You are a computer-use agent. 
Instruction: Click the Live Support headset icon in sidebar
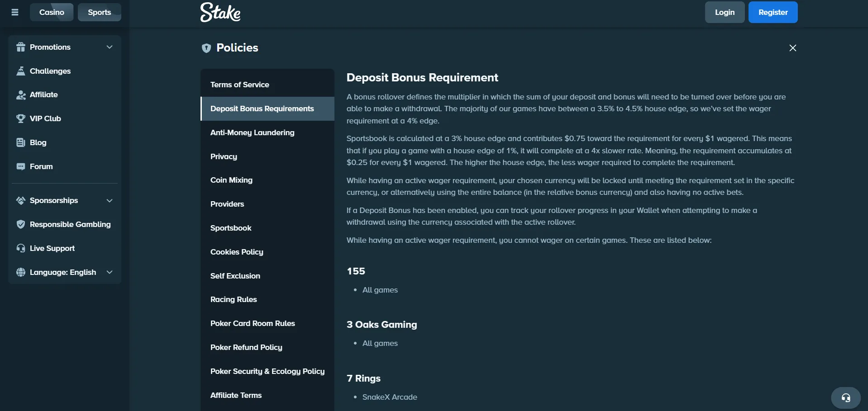pyautogui.click(x=20, y=248)
